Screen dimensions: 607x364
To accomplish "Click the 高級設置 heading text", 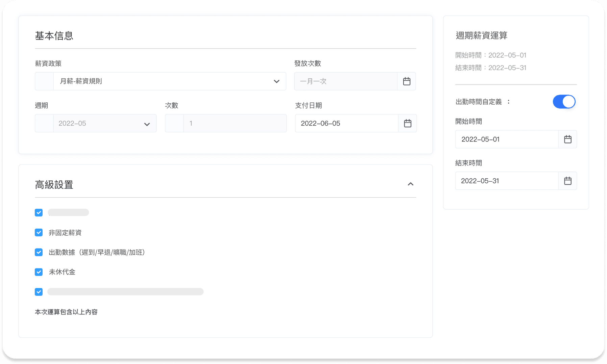I will point(54,185).
